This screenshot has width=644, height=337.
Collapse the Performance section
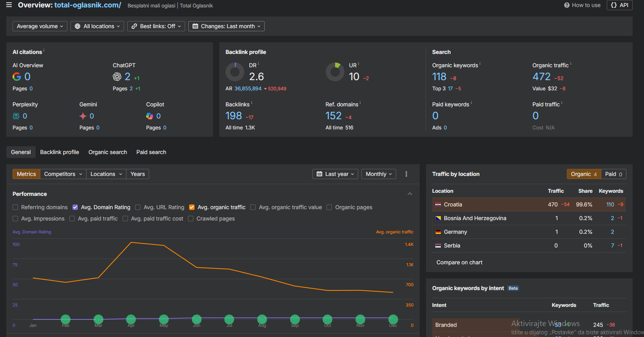[410, 194]
